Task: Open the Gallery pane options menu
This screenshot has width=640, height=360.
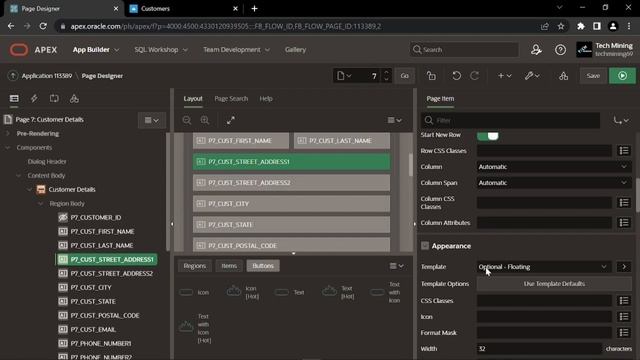Action: (397, 266)
